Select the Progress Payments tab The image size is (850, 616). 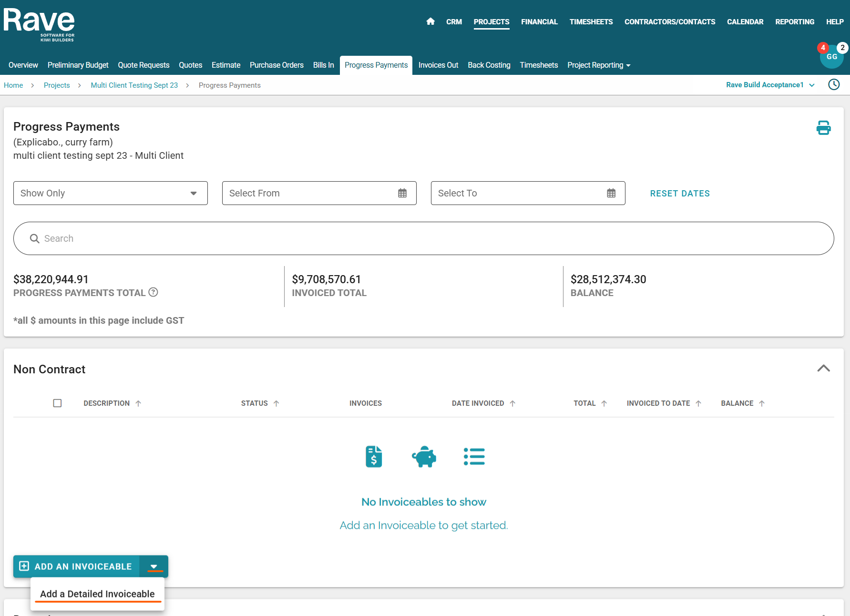376,65
